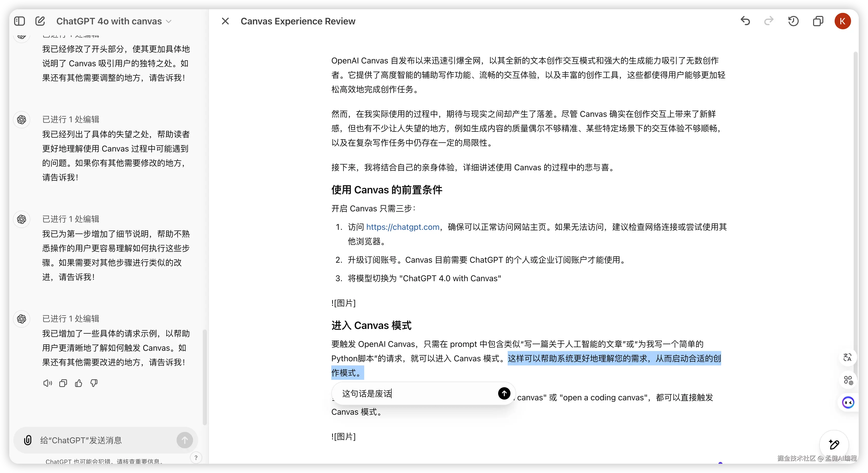Viewport: 868px width, 473px height.
Task: Start a new chat with compose icon
Action: 40,21
